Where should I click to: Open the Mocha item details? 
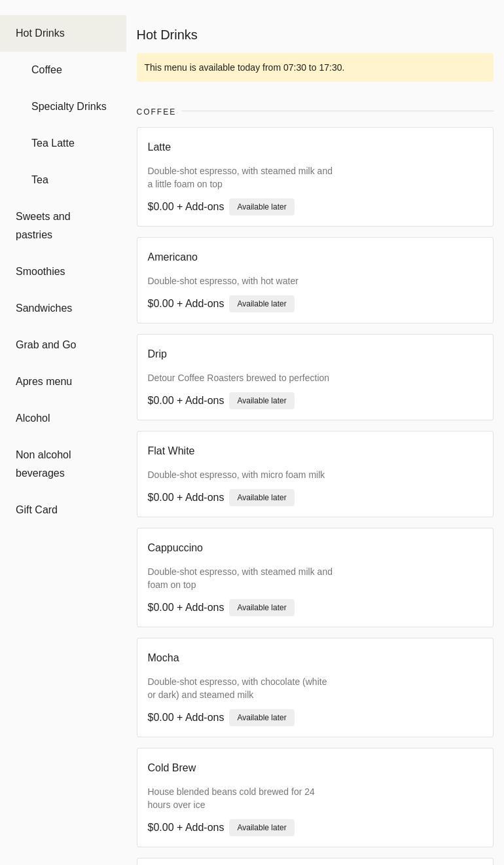point(314,688)
